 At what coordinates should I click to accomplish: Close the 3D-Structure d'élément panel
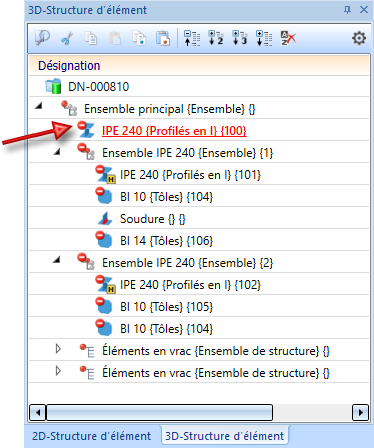(x=364, y=10)
